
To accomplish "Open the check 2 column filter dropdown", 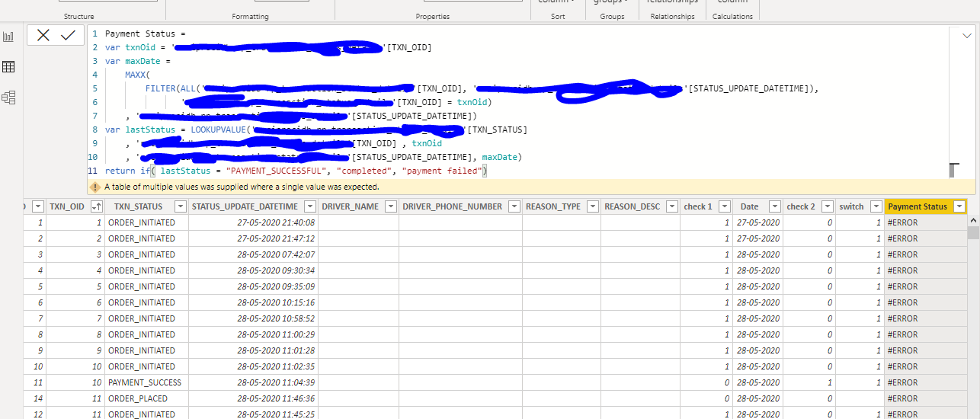I will (827, 206).
